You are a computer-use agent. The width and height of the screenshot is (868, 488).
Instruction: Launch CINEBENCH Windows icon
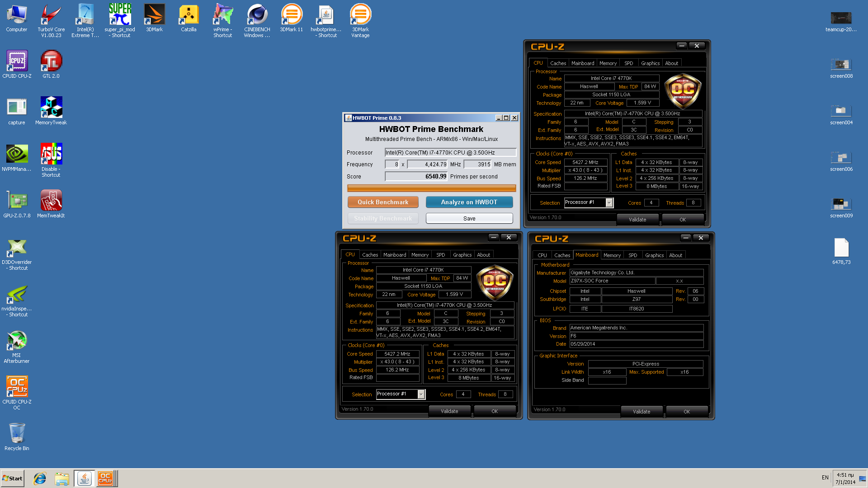click(x=257, y=20)
